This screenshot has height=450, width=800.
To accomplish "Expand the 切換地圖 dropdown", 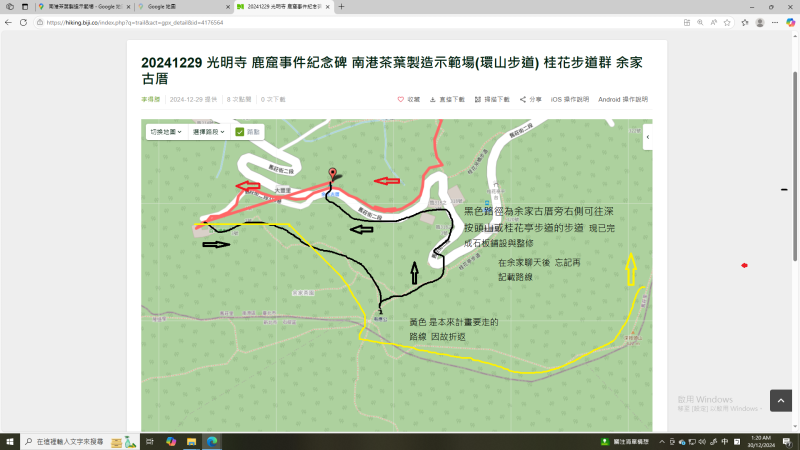I will [166, 132].
